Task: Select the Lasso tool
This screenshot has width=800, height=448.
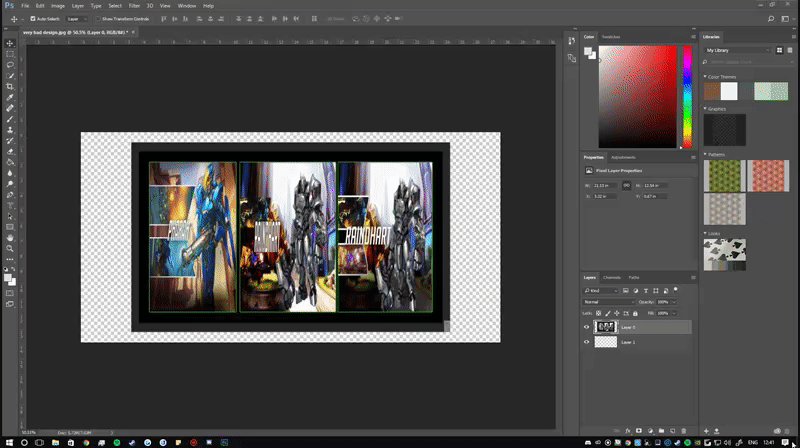Action: (10, 65)
